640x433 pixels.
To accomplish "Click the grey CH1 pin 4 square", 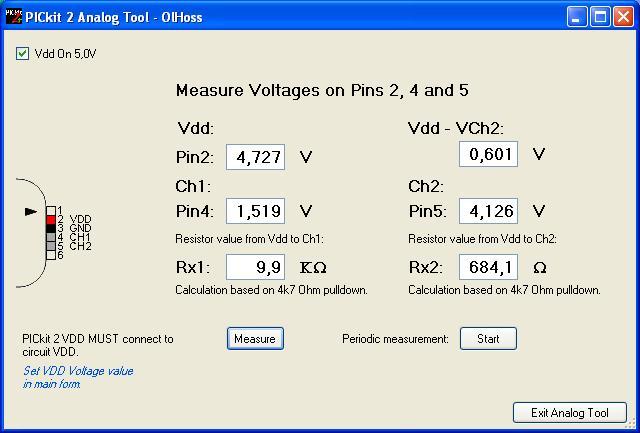I will pos(51,237).
